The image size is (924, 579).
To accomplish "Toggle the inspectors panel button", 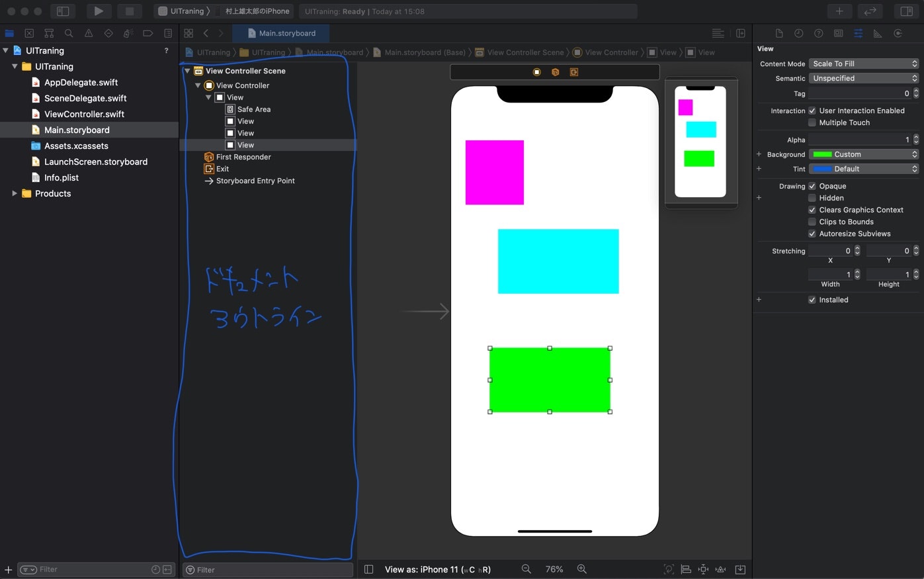I will click(x=906, y=11).
